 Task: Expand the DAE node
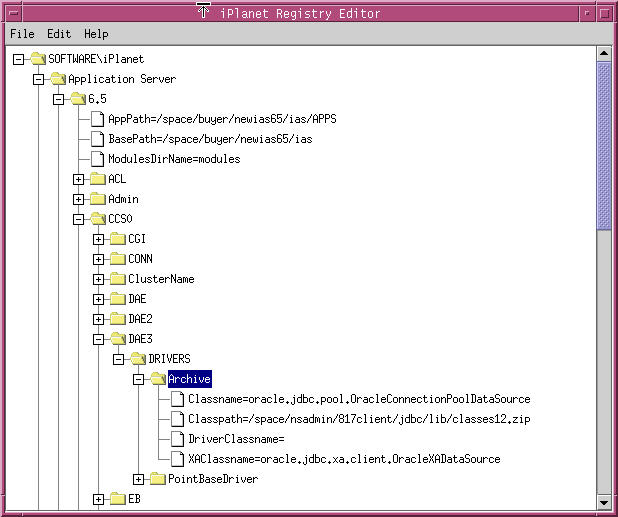pyautogui.click(x=99, y=299)
